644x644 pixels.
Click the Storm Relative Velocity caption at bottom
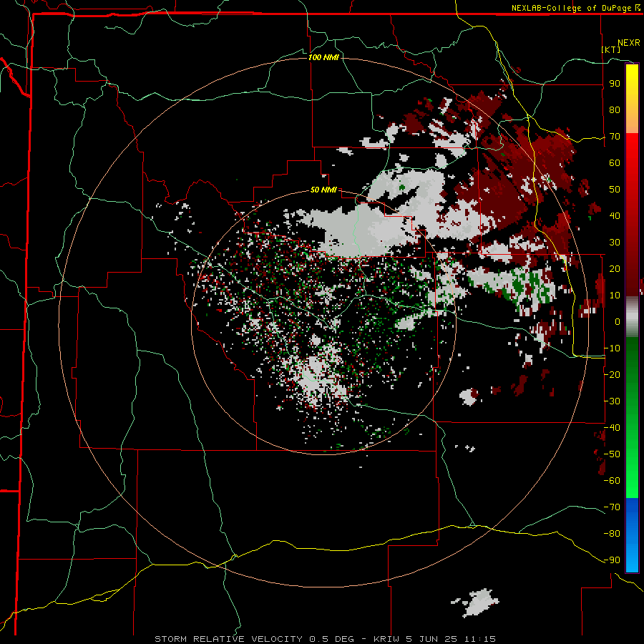(x=325, y=639)
